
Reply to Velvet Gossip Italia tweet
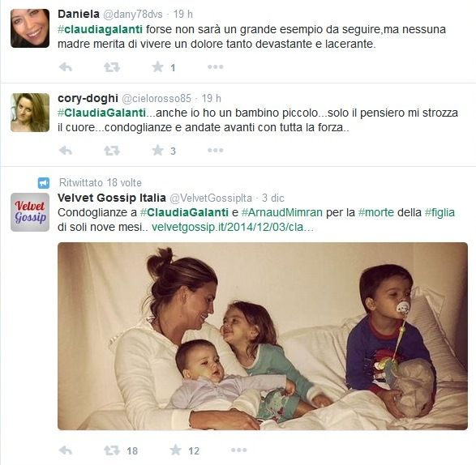click(65, 450)
